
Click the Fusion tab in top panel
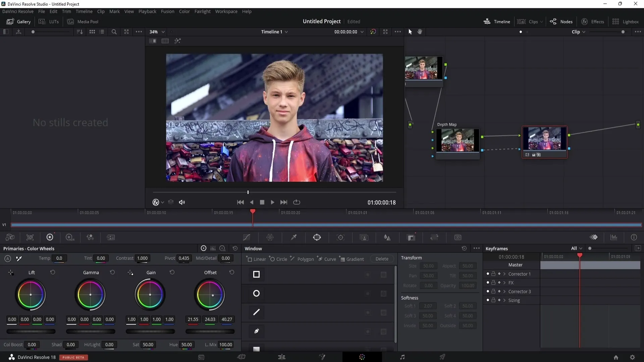pos(168,11)
